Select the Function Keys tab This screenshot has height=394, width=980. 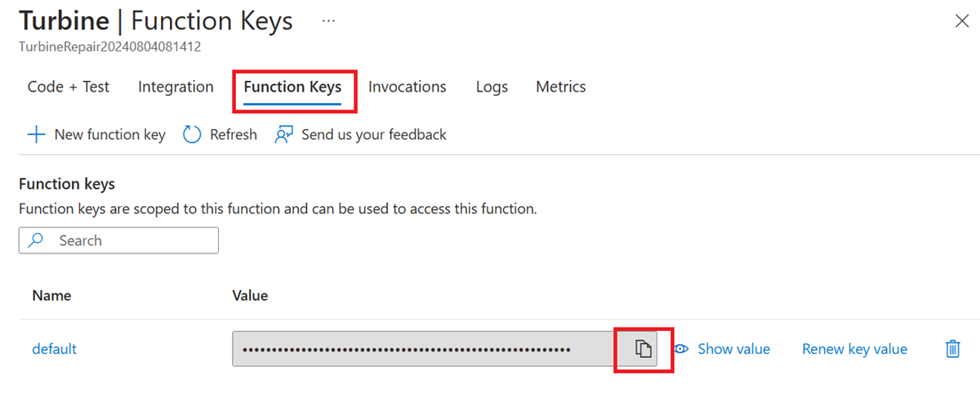point(292,87)
